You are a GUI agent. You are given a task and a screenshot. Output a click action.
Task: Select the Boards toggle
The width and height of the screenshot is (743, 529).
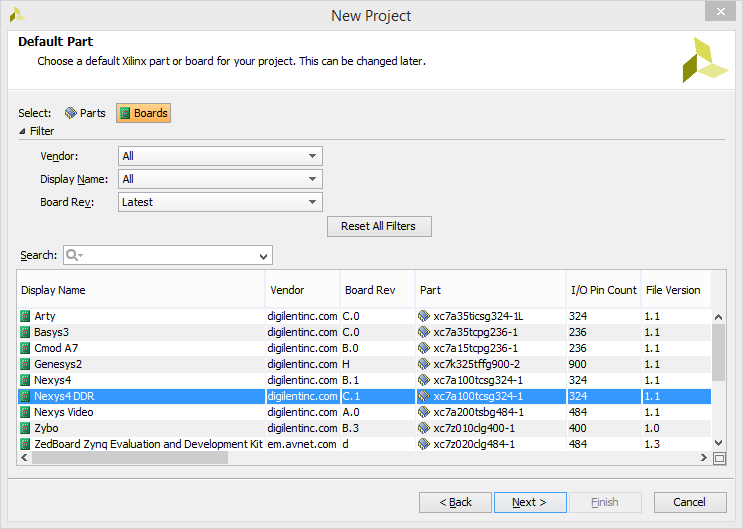tap(144, 113)
